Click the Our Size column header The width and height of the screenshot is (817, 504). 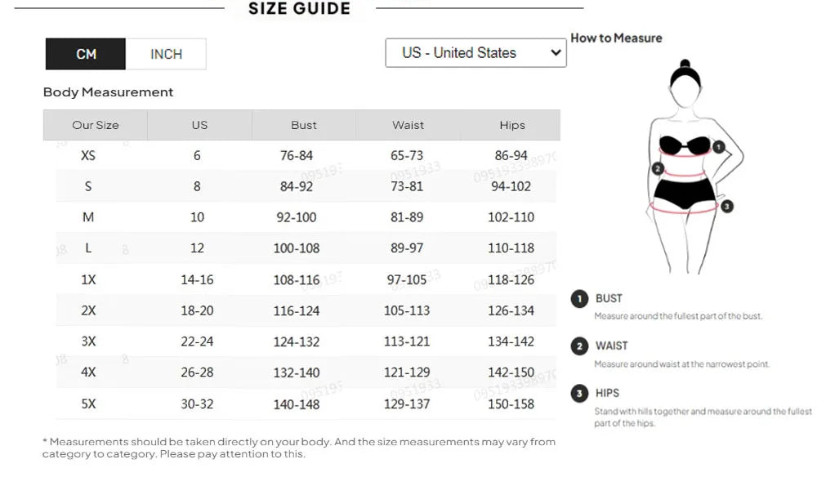96,125
